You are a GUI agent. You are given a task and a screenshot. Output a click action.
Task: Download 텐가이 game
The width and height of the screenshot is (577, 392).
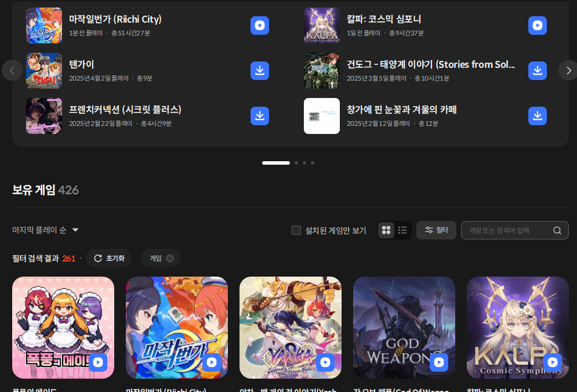tap(259, 71)
